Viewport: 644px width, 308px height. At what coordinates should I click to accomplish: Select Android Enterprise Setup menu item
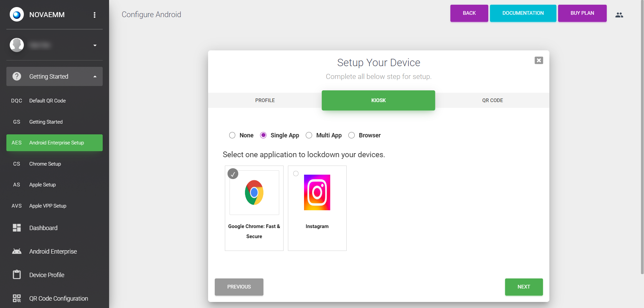coord(54,143)
